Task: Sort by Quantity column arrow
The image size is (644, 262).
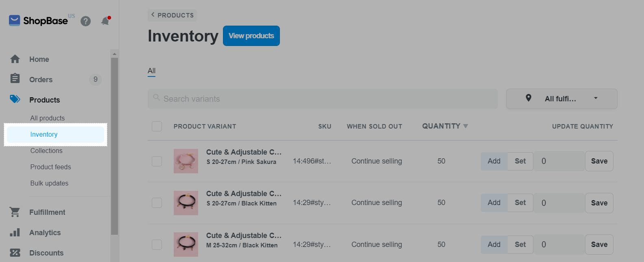Action: (x=466, y=126)
